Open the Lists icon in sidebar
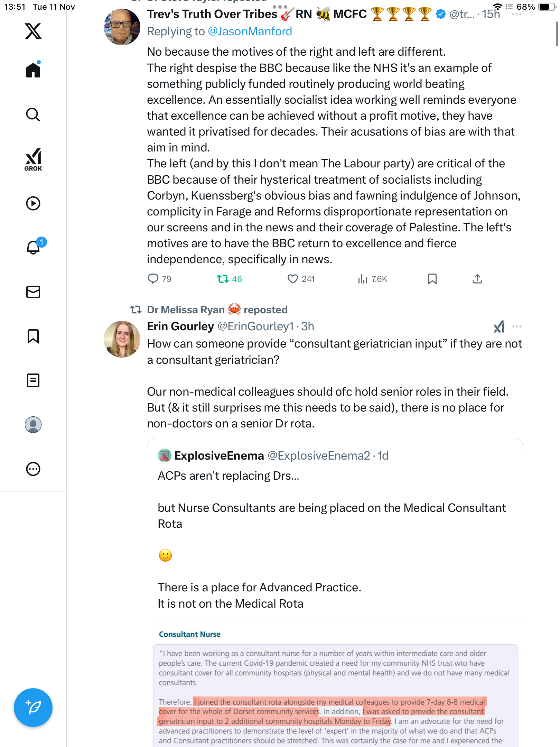This screenshot has height=747, width=560. pyautogui.click(x=33, y=380)
